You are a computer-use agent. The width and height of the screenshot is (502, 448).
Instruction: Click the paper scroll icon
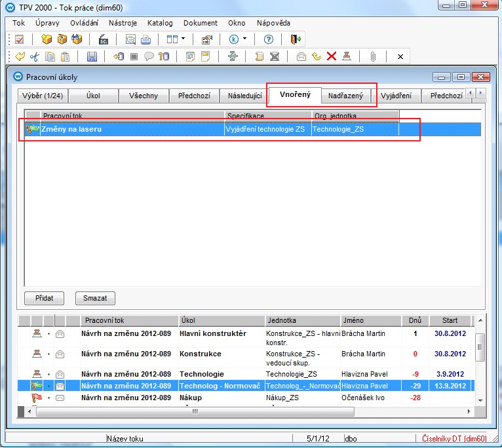[260, 57]
